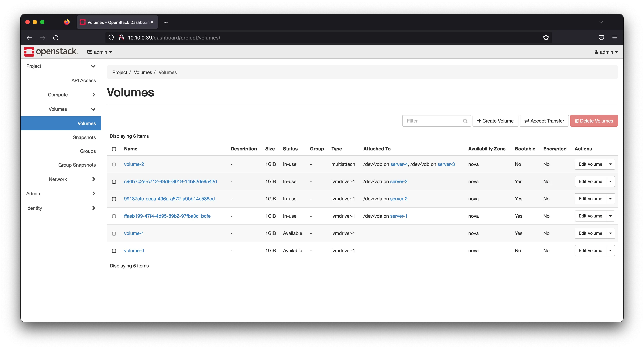Open server-4 link in volume-2 row
The height and width of the screenshot is (349, 644).
(x=399, y=164)
